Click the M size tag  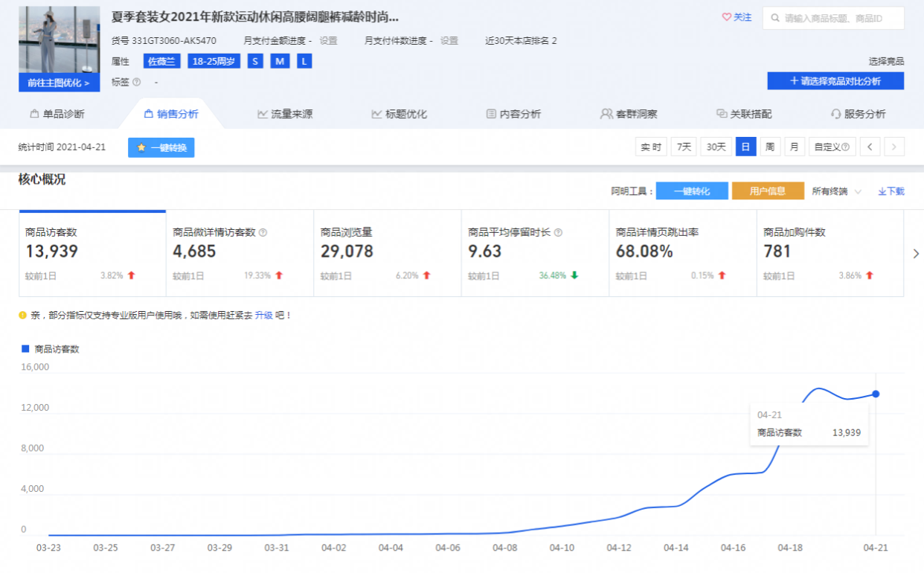280,61
